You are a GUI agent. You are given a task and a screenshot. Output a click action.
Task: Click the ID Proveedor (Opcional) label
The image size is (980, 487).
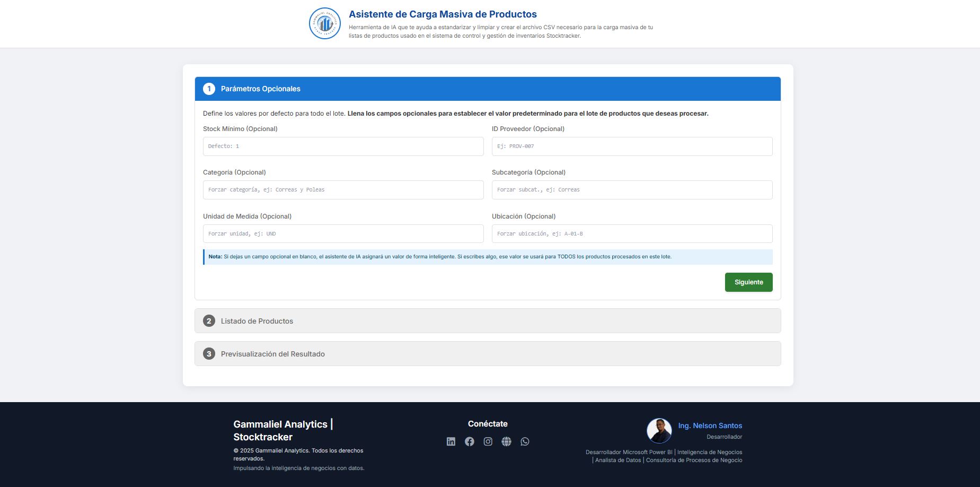[x=528, y=129]
